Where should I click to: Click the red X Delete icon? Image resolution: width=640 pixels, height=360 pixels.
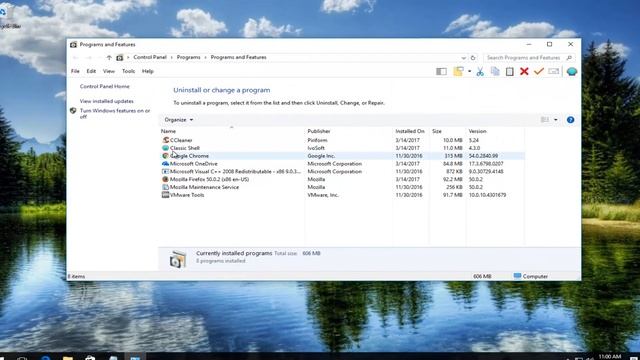coord(524,71)
